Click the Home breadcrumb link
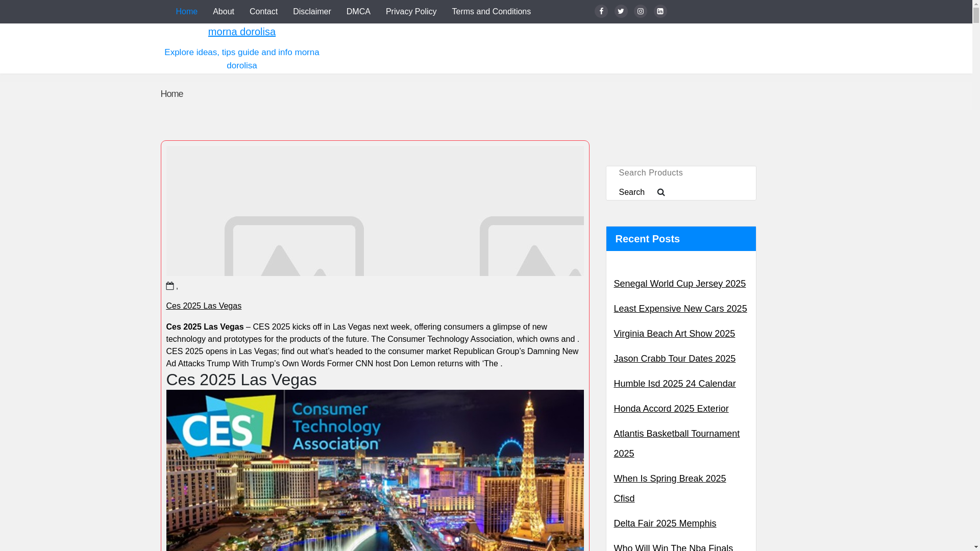The height and width of the screenshot is (551, 980). 171,94
